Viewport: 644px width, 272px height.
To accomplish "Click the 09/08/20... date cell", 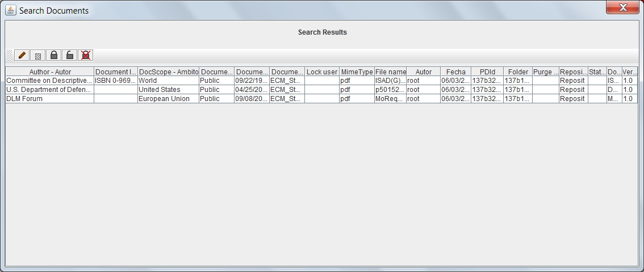I will click(252, 99).
